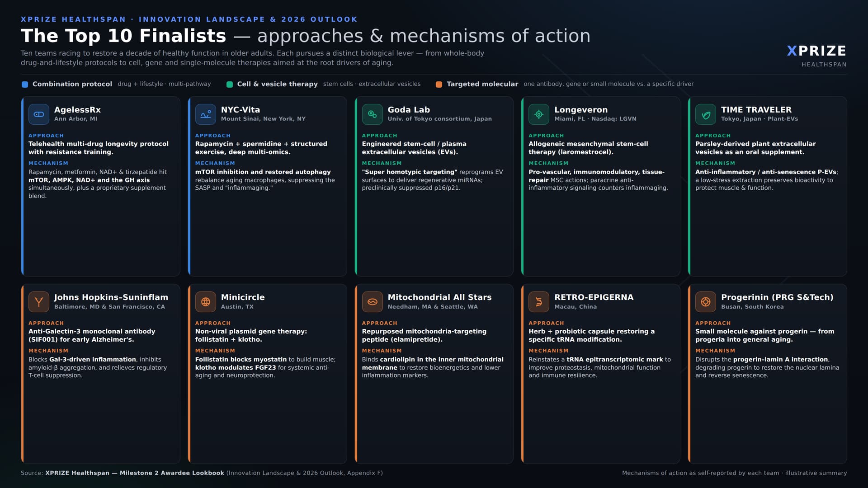868x488 pixels.
Task: Select the 'NYC-Vita' card title
Action: pos(241,110)
